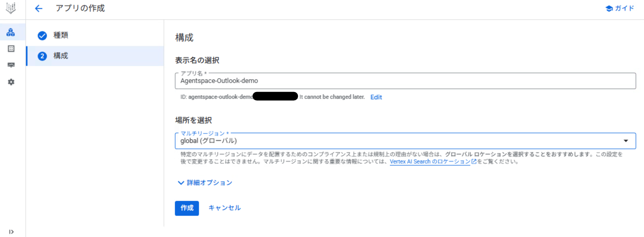Click the completed 種類 checkmark icon
Image resolution: width=644 pixels, height=237 pixels.
(42, 36)
